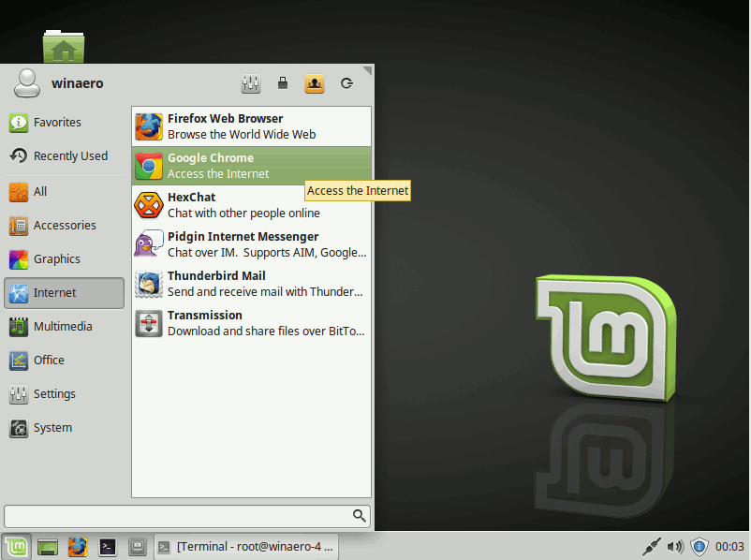Image resolution: width=751 pixels, height=560 pixels.
Task: Click the network connection tray icon
Action: (651, 547)
